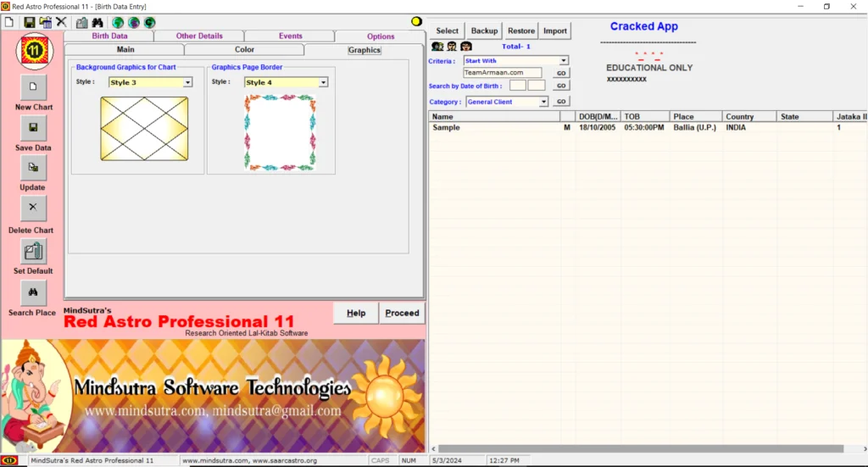Click the Backup button
This screenshot has height=467, width=868.
pos(484,31)
